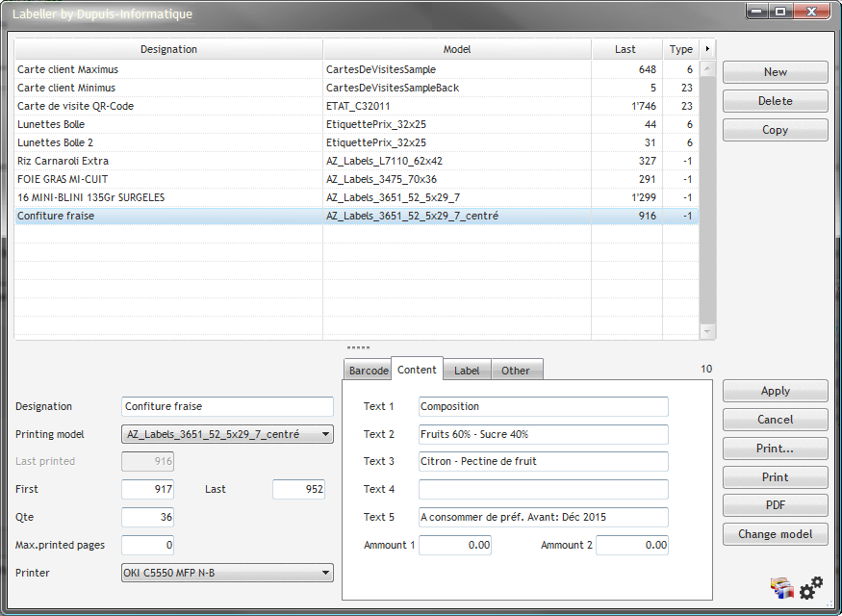
Task: Click the Last column header in the table
Action: click(625, 49)
